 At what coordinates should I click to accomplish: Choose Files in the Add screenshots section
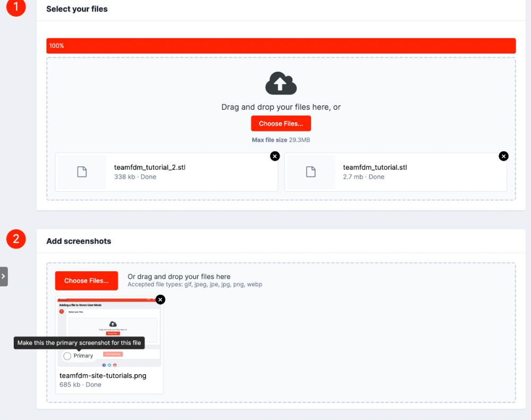[x=87, y=281]
